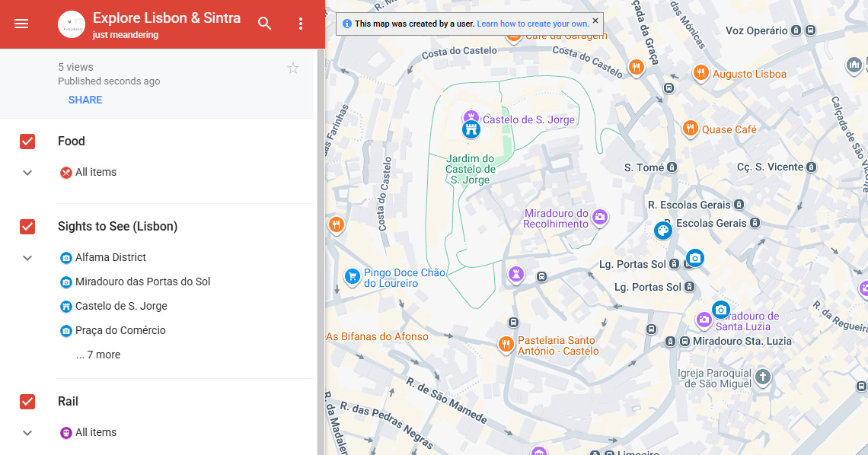Click the S. Tomé tram stop icon
Viewport: 868px width, 455px height.
coord(672,167)
